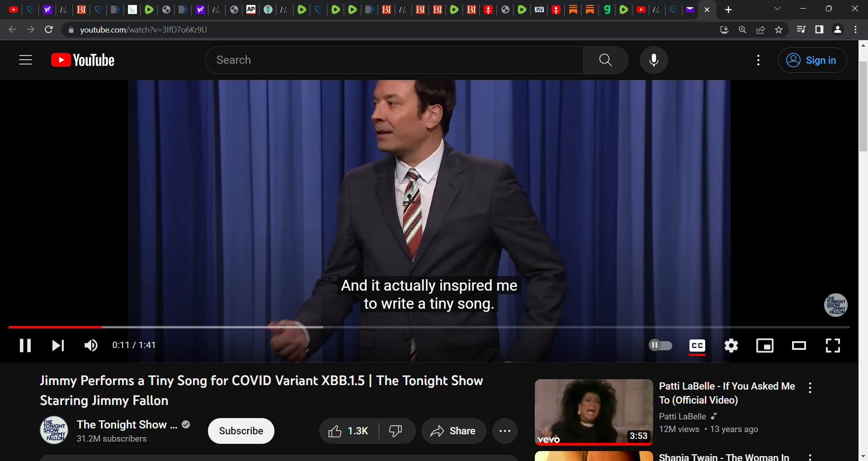Open The Tonight Show channel name link
Screen dimensions: 868x461
[127, 425]
